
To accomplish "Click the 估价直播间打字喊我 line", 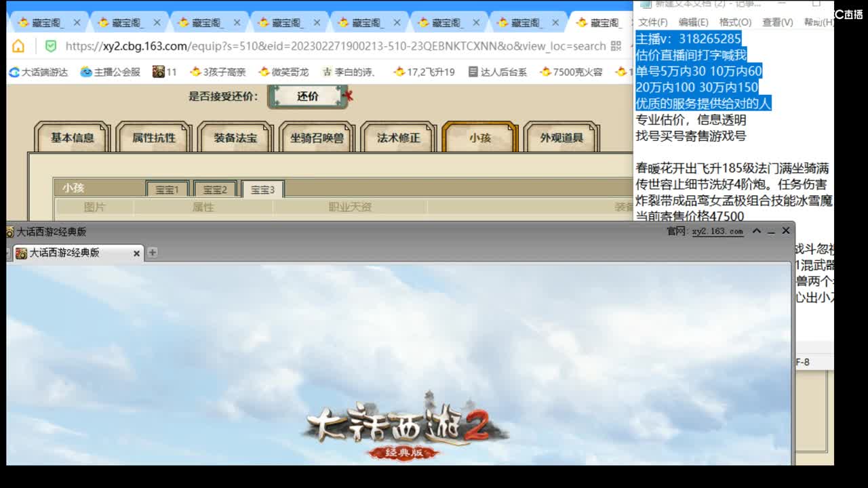I will click(691, 55).
